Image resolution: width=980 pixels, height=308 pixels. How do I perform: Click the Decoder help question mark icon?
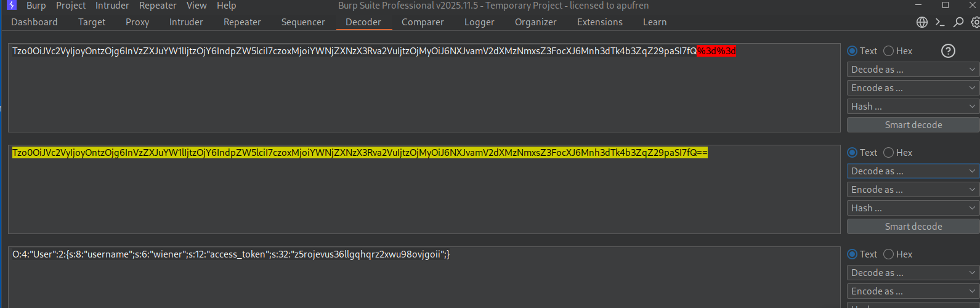948,51
